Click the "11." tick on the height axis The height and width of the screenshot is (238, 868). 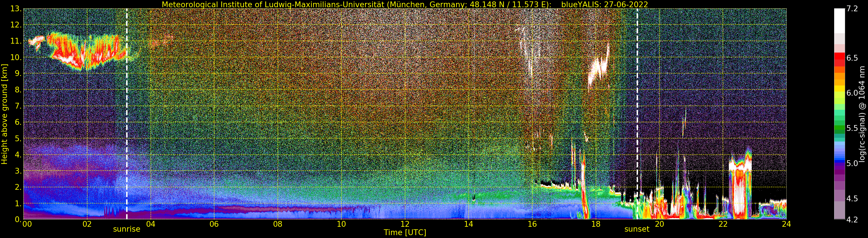[x=16, y=41]
